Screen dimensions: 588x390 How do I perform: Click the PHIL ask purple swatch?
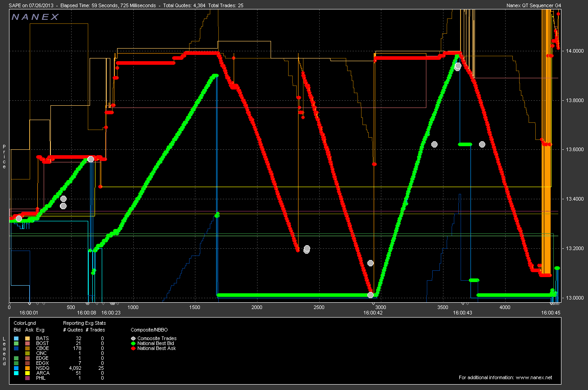(27, 378)
